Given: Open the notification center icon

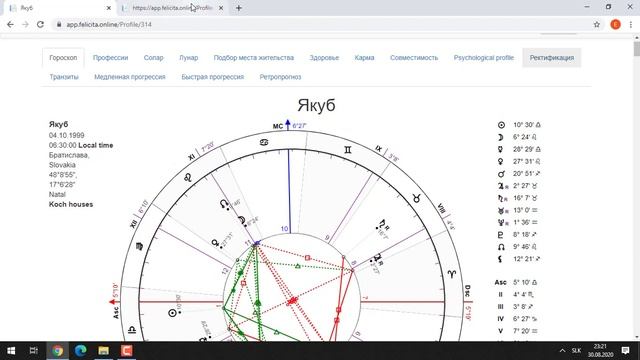Looking at the screenshot, I should pos(625,351).
